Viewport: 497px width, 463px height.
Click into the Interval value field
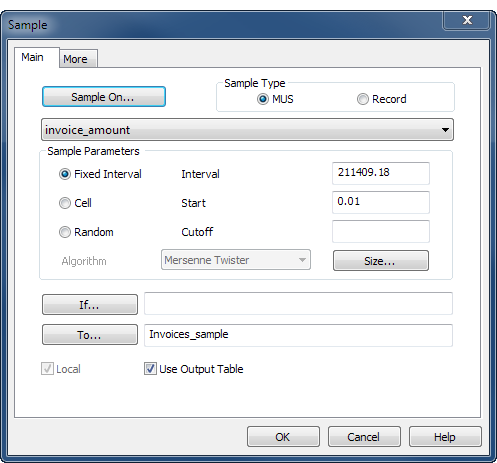coord(381,173)
